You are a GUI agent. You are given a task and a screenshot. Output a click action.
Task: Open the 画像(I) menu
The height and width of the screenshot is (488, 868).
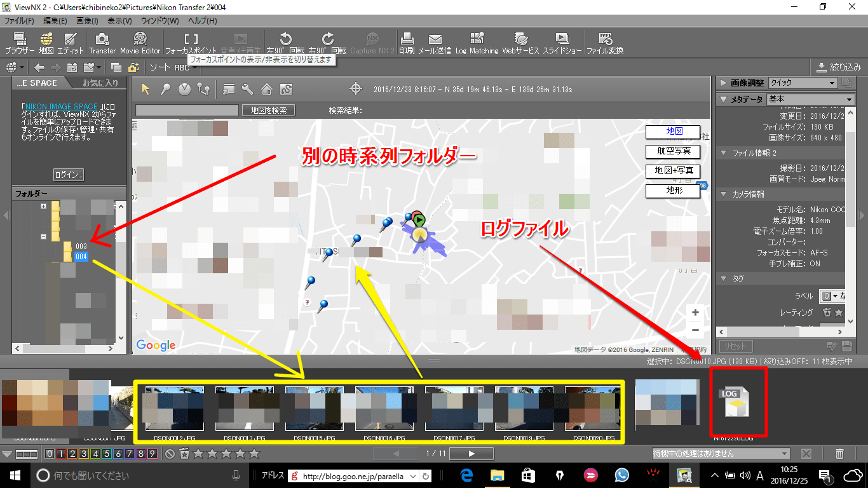click(87, 21)
